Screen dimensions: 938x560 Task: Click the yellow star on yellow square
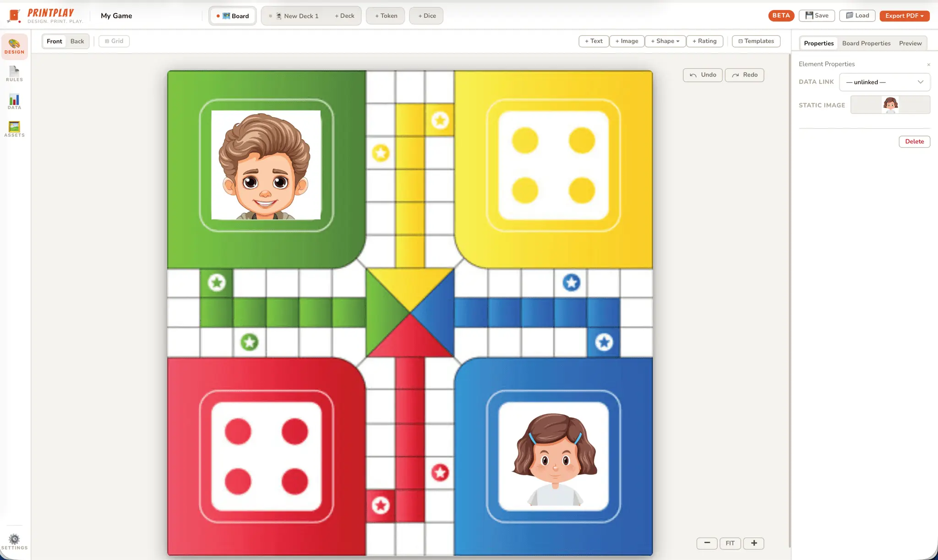pyautogui.click(x=440, y=120)
